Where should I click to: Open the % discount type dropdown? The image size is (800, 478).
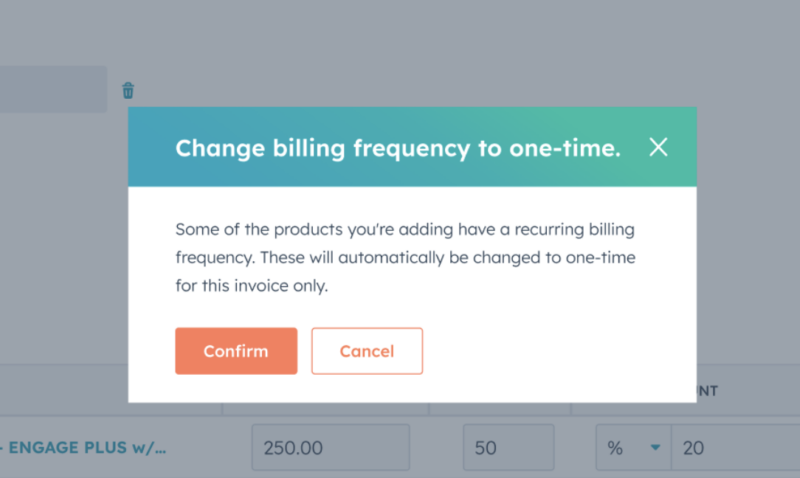[633, 447]
